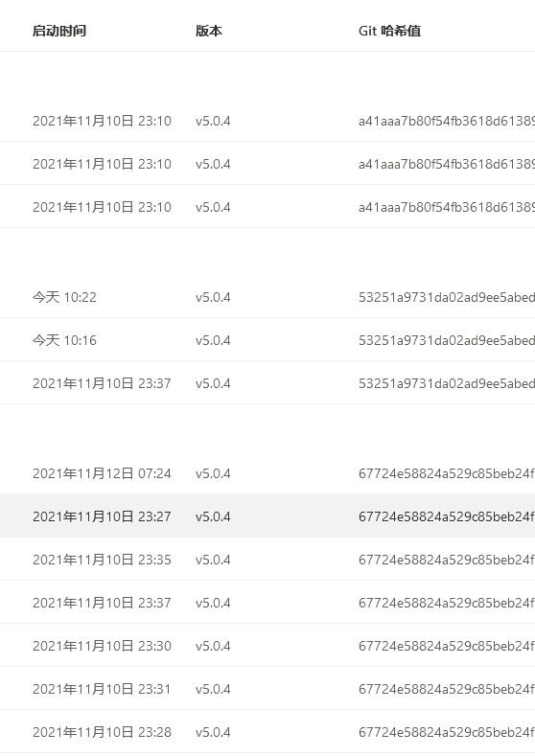Click the 67724e58 hash in the 23:37 row
535x756 pixels.
click(447, 603)
